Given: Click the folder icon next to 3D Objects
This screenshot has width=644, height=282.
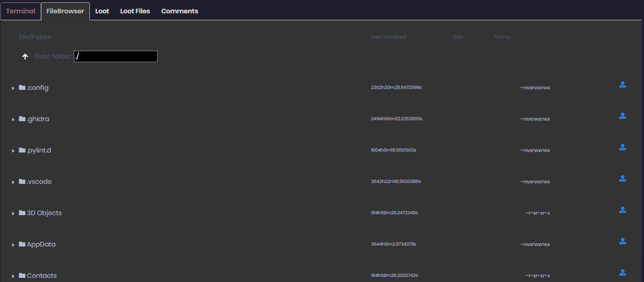Looking at the screenshot, I should [22, 212].
